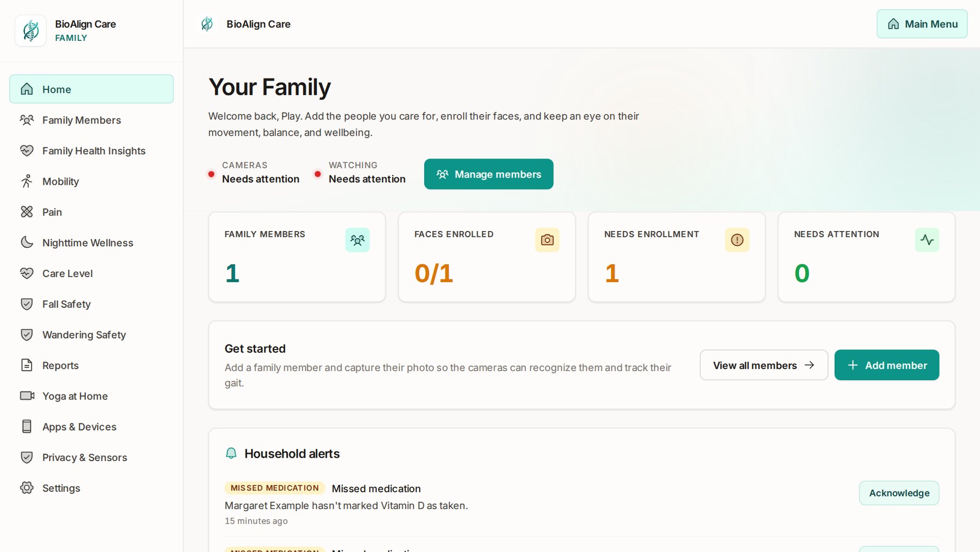This screenshot has height=552, width=980.
Task: Open Home in the sidebar
Action: tap(91, 89)
